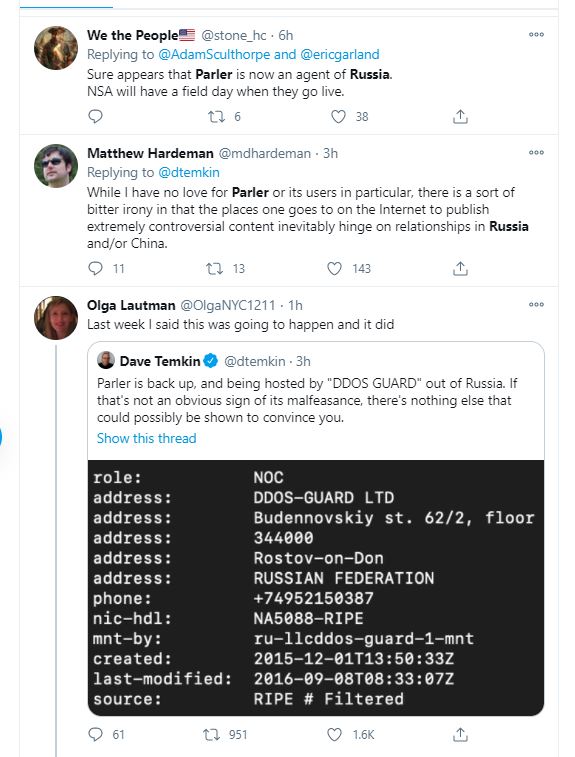Like Matthew Hardeman's tweet with 143 likes

[335, 268]
